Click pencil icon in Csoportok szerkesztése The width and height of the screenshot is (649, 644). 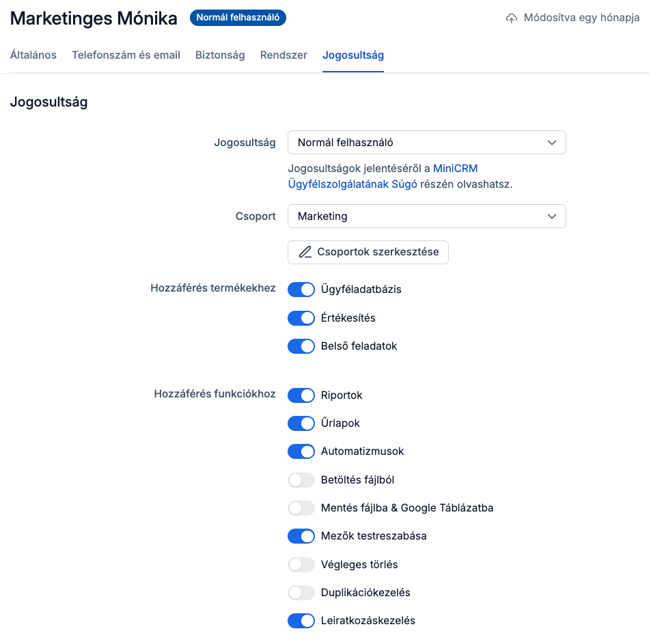click(x=305, y=252)
